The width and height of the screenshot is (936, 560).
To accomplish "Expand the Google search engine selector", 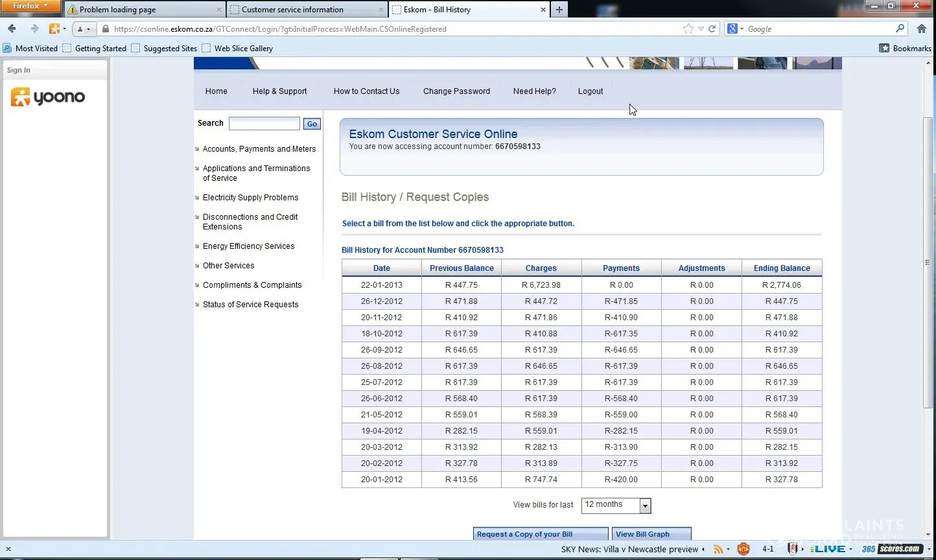I will pyautogui.click(x=734, y=29).
